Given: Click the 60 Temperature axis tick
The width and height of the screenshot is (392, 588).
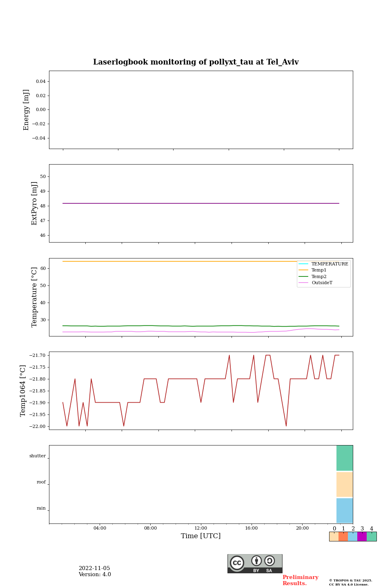Looking at the screenshot, I should 43,269.
